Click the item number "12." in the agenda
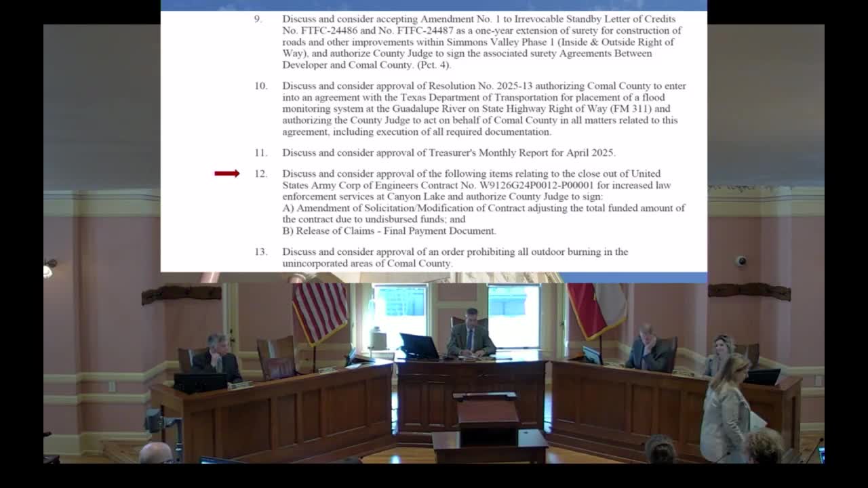The image size is (868, 488). coord(261,174)
